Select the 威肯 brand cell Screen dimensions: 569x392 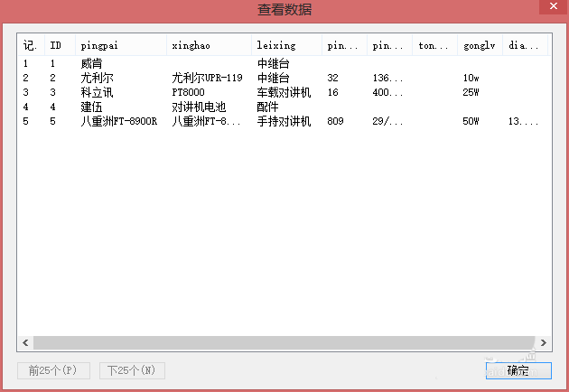coord(91,63)
